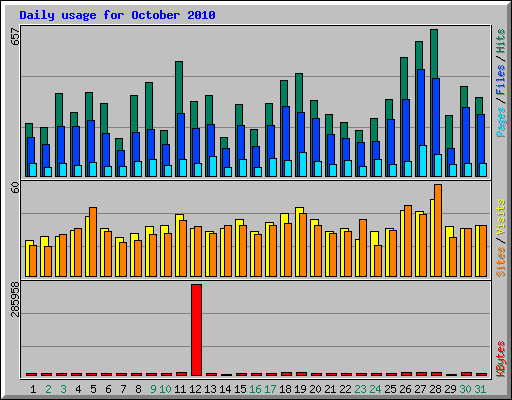Click the yellow visits bar for day 24
The width and height of the screenshot is (512, 400).
click(373, 253)
